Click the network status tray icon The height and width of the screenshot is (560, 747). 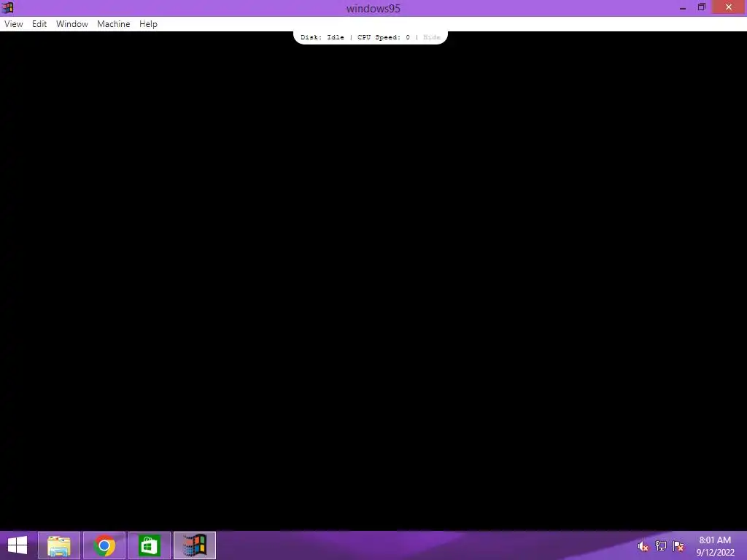tap(660, 546)
